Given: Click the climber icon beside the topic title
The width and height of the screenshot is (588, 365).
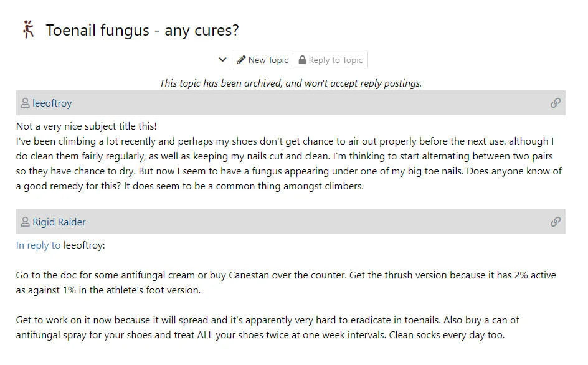Looking at the screenshot, I should [x=27, y=29].
